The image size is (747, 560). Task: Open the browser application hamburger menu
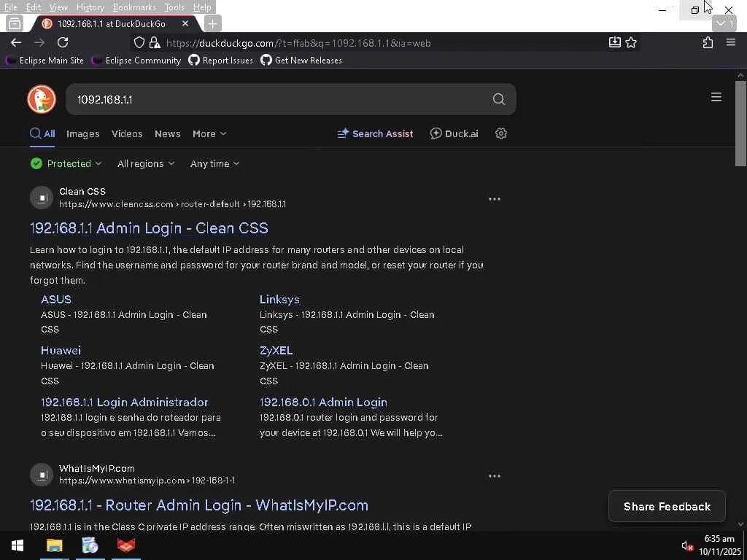[731, 42]
